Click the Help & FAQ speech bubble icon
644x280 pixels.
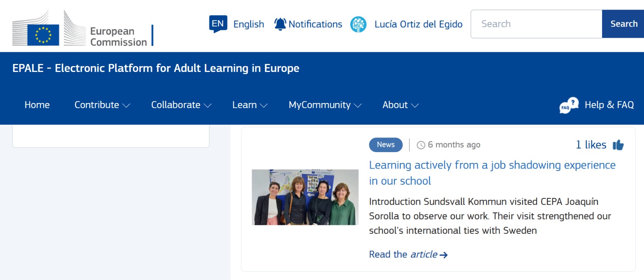[x=569, y=105]
